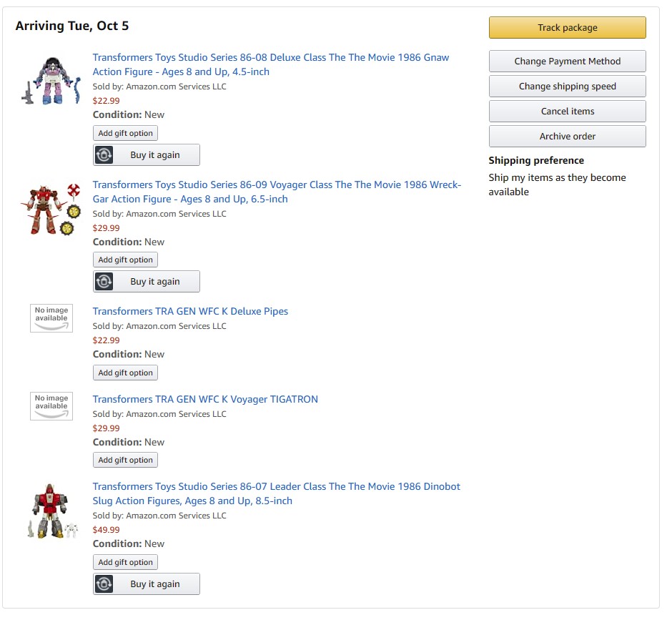Click the Wreck-Gar Buy it again icon
Viewport: 672px width, 620px height.
104,282
